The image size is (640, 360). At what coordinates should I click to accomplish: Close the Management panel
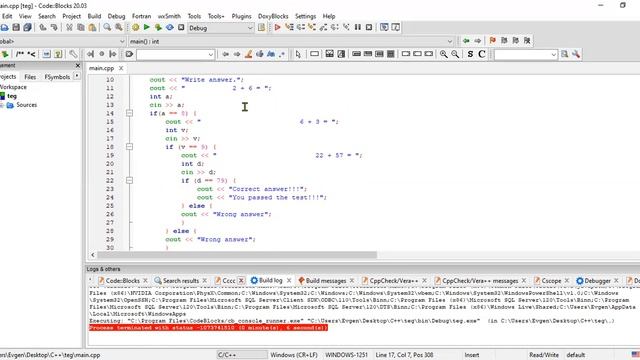[x=78, y=65]
